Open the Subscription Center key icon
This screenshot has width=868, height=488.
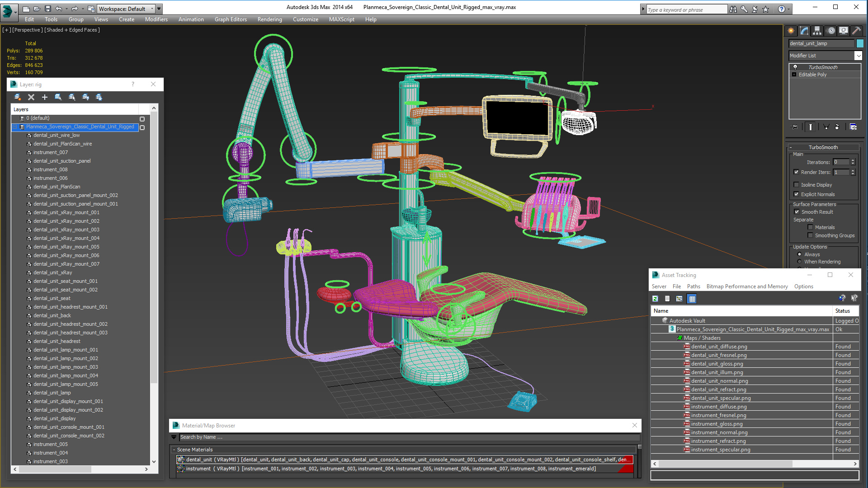(x=744, y=9)
